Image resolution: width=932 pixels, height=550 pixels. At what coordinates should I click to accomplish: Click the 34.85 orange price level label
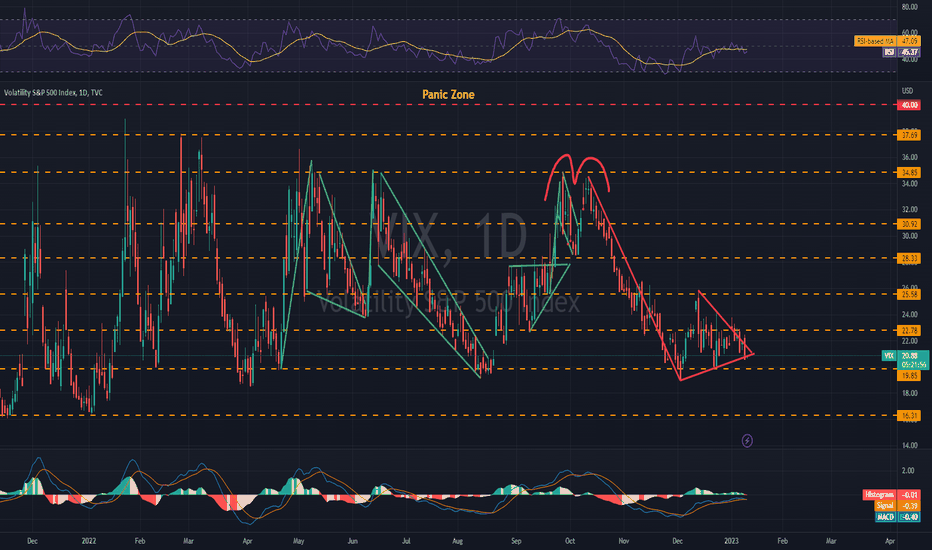909,172
